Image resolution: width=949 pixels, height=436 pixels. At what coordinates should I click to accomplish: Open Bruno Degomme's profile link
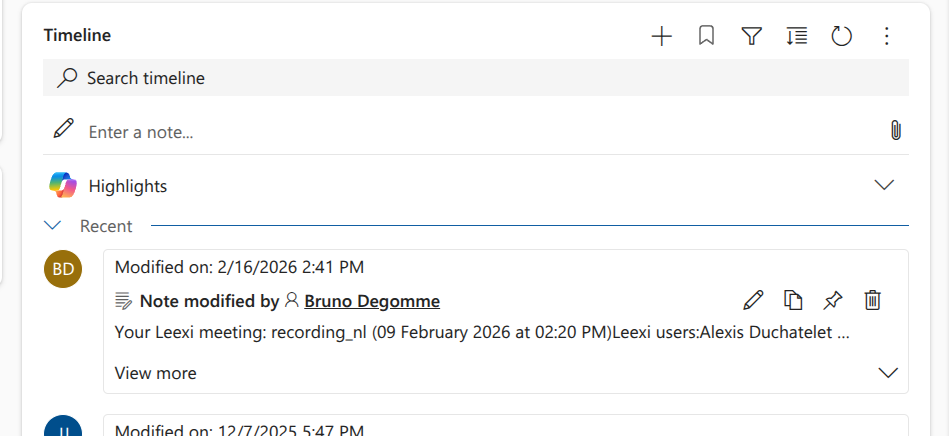(372, 300)
